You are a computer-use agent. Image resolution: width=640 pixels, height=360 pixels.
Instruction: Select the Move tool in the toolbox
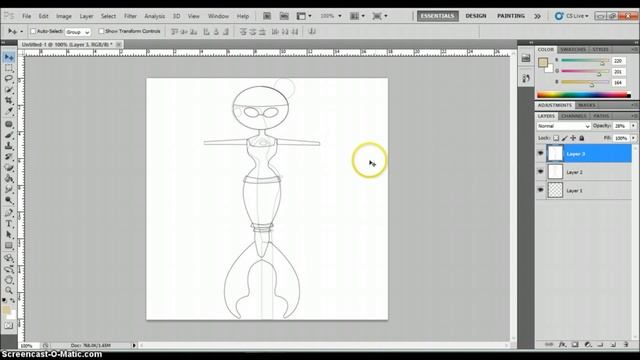[x=9, y=57]
